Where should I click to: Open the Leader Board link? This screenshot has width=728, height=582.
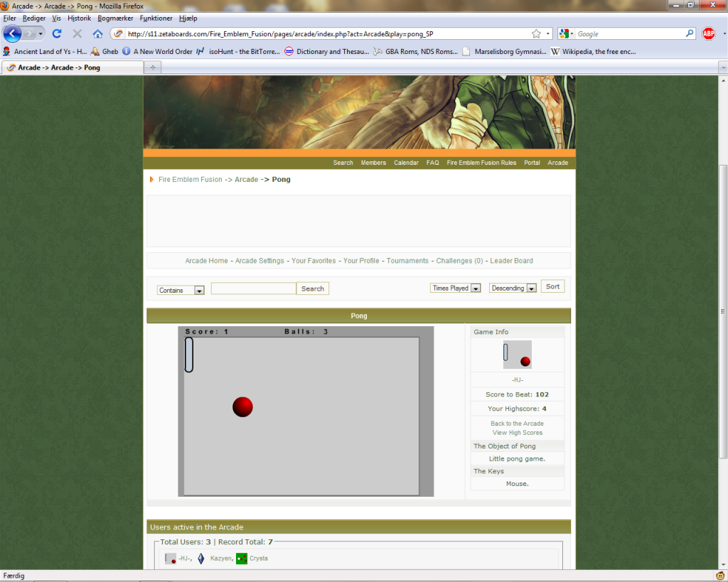tap(511, 261)
